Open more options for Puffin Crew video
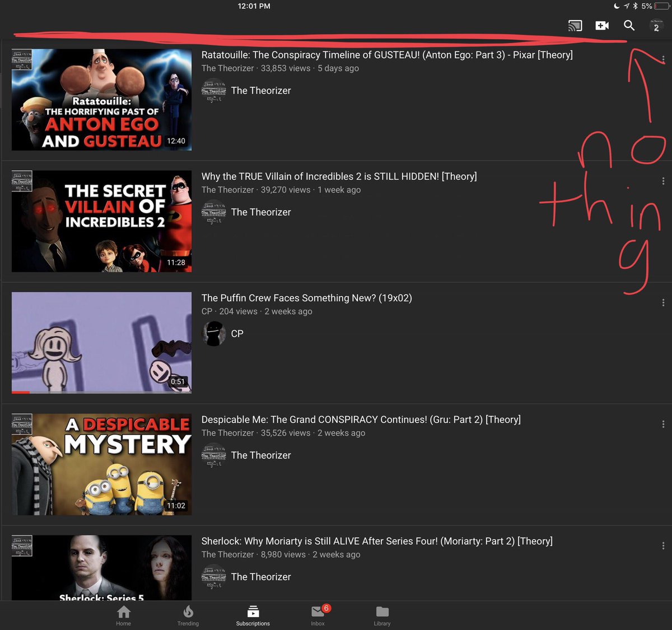Screen dimensions: 672x630 click(663, 302)
